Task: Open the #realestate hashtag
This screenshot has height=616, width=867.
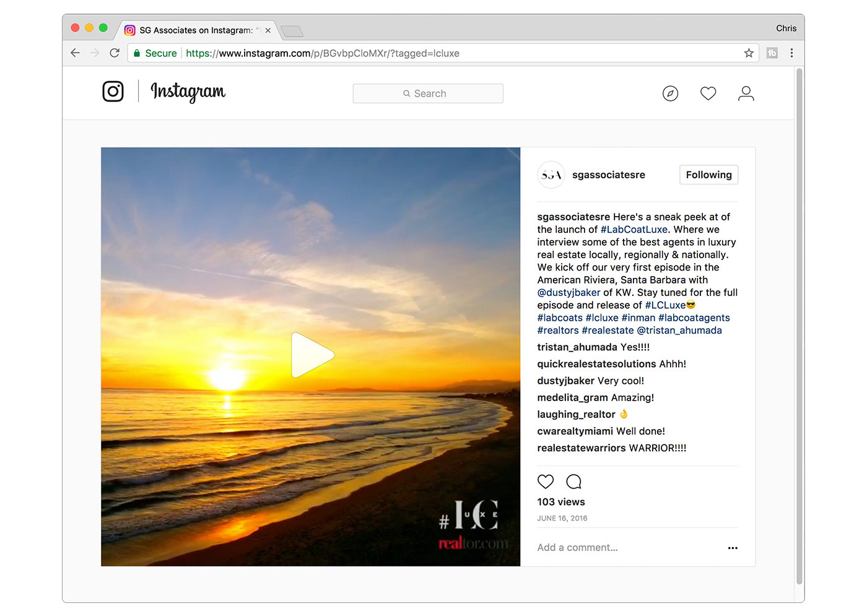Action: pos(608,330)
